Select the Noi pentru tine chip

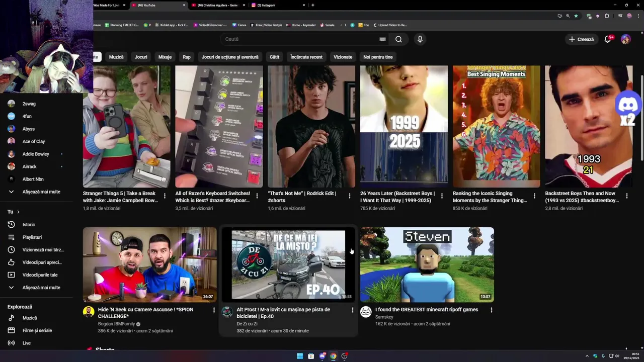pos(378,57)
